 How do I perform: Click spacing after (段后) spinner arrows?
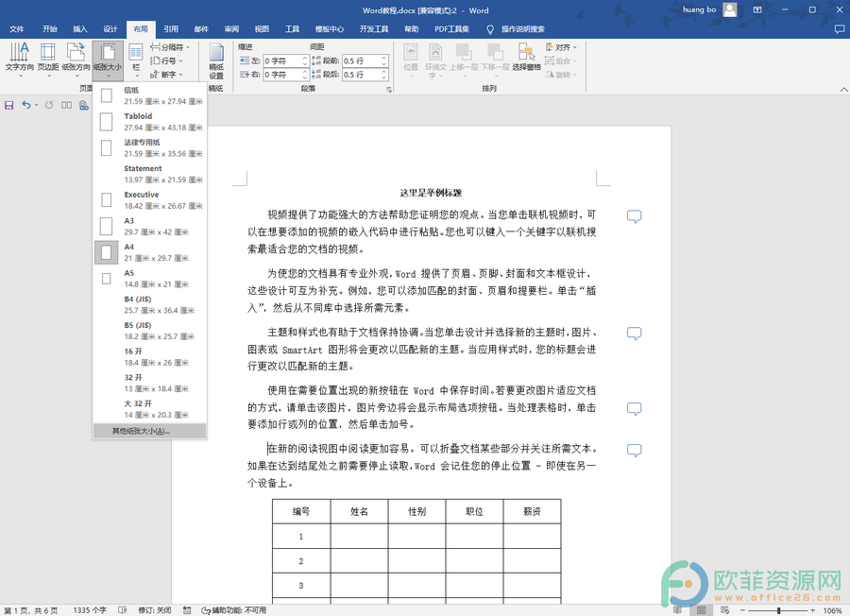(383, 75)
